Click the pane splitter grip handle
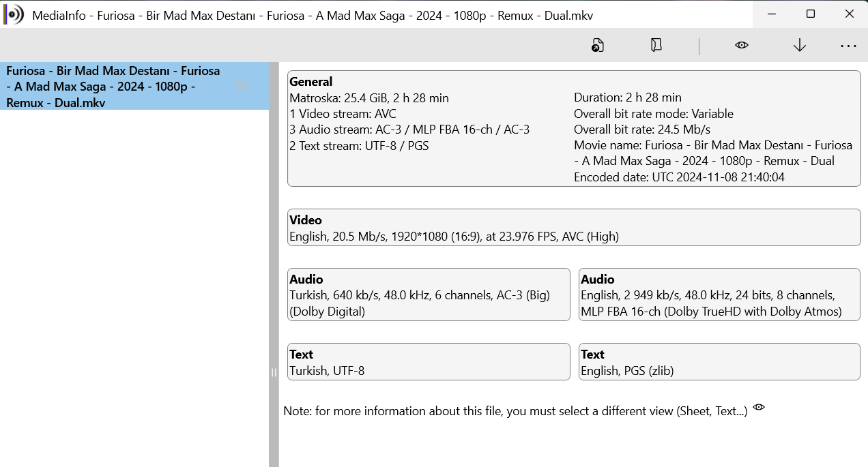This screenshot has height=467, width=868. (274, 372)
